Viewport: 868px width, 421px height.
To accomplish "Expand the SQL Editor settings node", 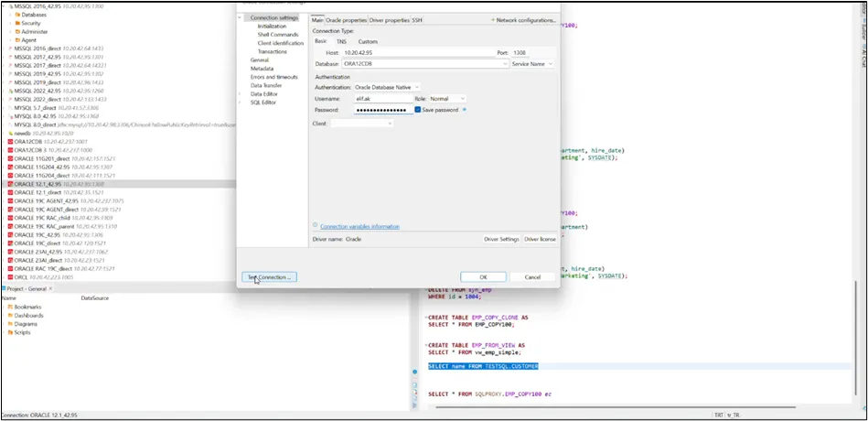I will (x=241, y=103).
